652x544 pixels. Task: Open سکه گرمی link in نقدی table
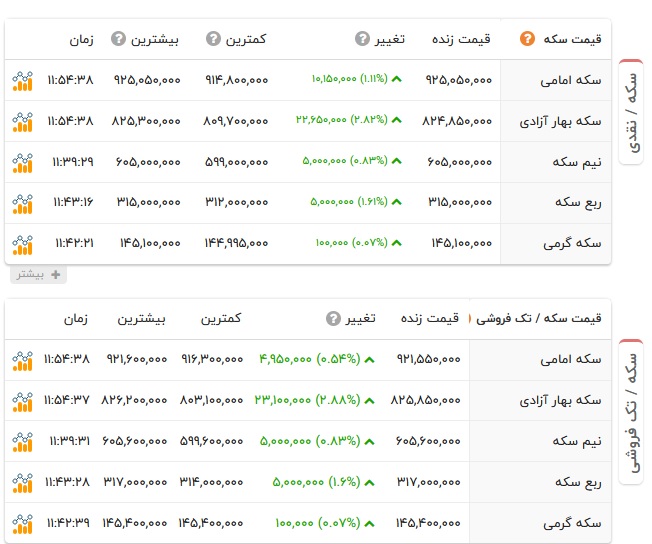(572, 243)
